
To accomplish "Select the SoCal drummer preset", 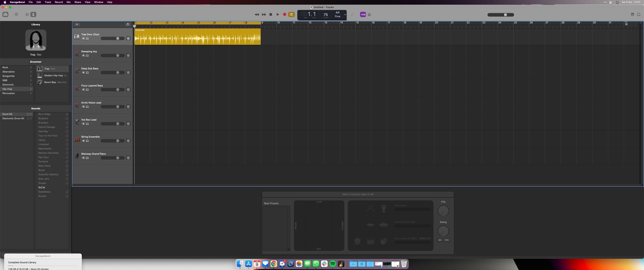I will (x=42, y=187).
